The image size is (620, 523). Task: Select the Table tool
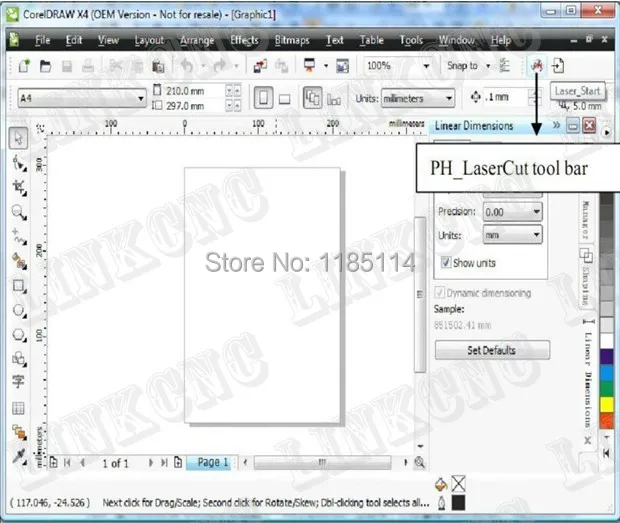[18, 408]
